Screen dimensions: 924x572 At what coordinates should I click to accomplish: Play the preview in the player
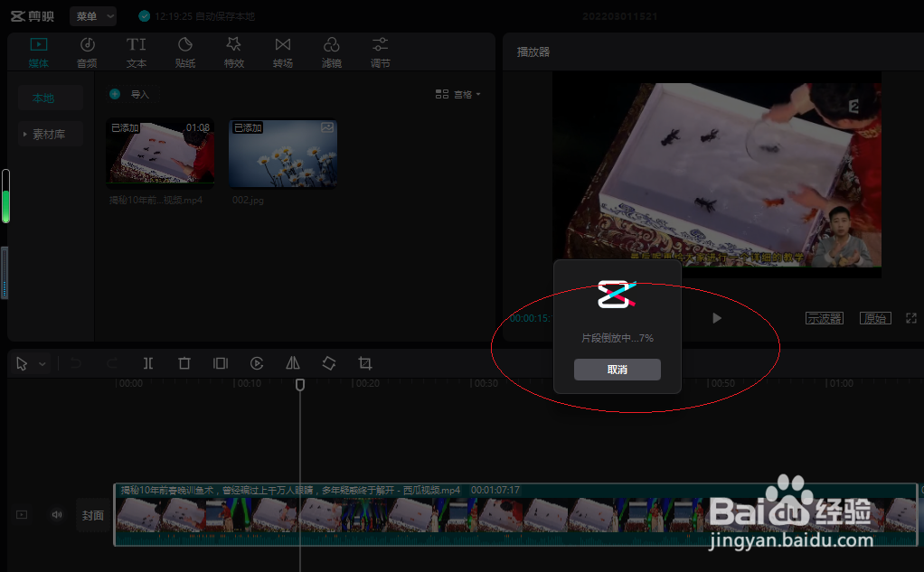[x=717, y=318]
